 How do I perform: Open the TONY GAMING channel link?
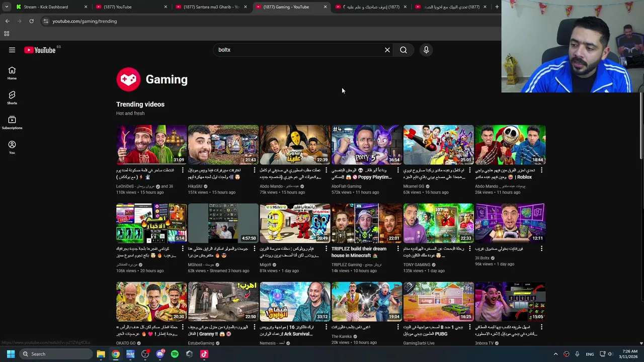(417, 264)
